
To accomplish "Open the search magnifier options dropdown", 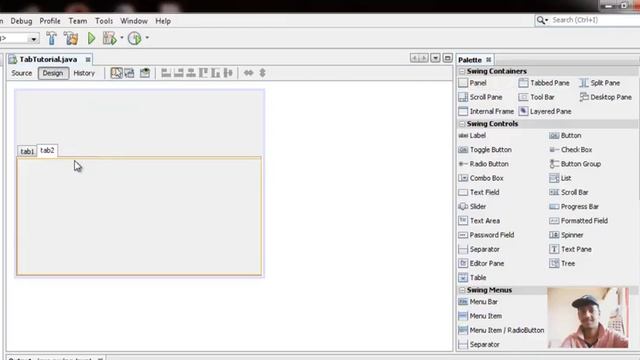I will click(542, 20).
